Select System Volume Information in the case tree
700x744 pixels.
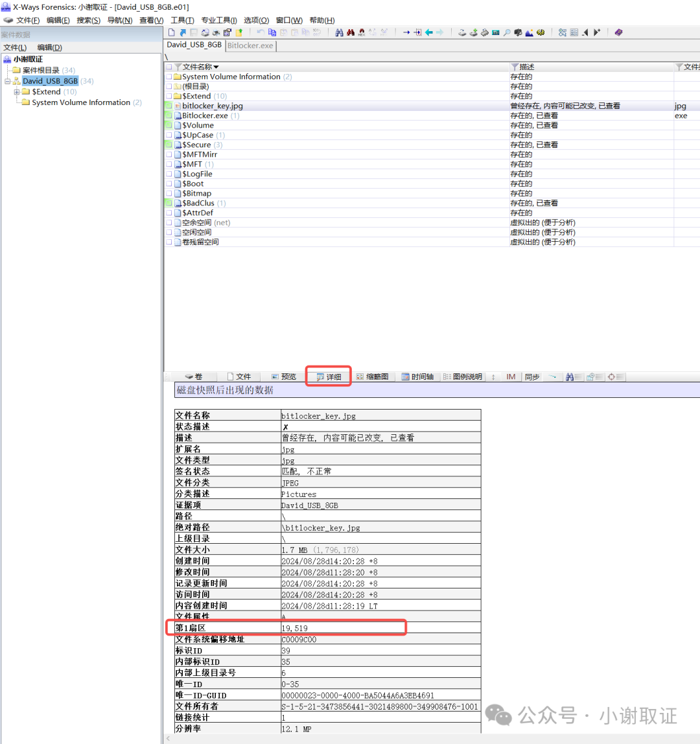[x=80, y=102]
